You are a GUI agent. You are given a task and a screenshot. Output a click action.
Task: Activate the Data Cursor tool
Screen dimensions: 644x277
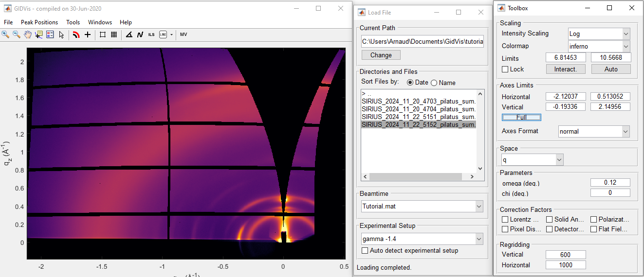point(39,35)
